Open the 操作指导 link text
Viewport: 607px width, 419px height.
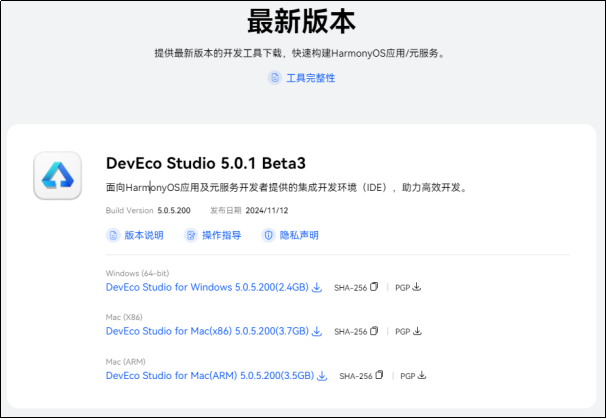coord(222,235)
